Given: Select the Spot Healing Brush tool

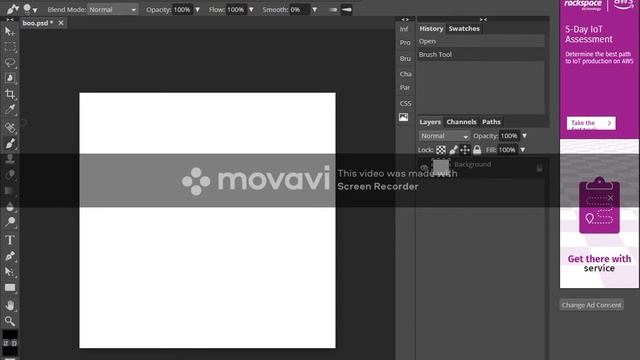Looking at the screenshot, I should (10, 127).
